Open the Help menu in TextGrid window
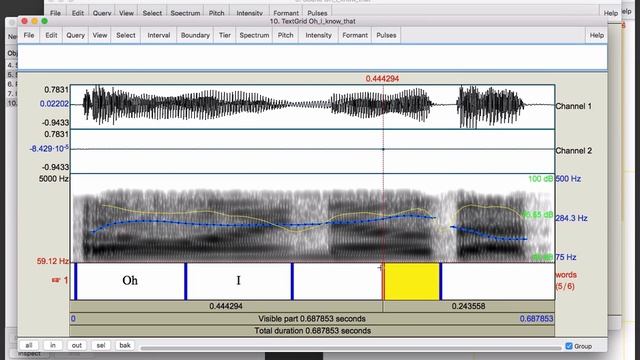Screen dimensions: 640x360 [x=596, y=35]
